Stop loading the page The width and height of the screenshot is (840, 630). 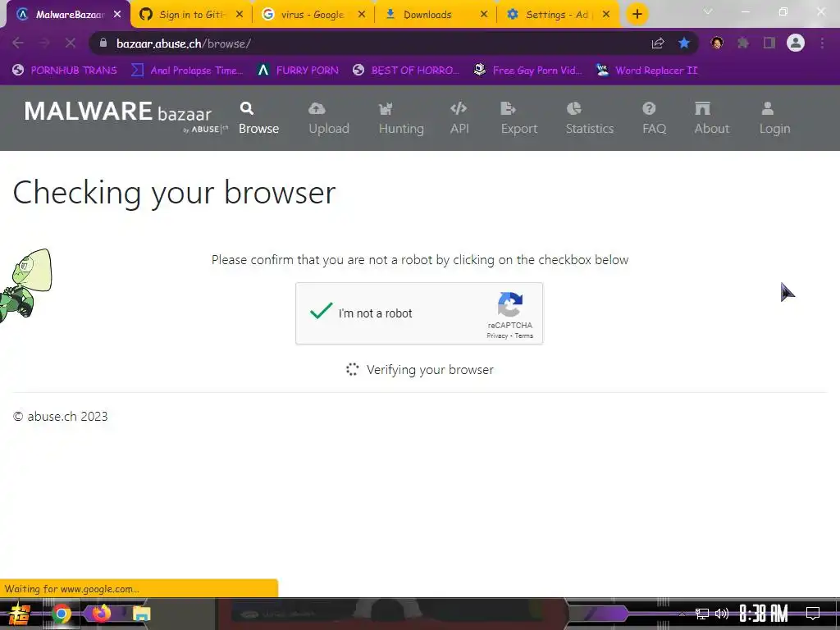71,43
